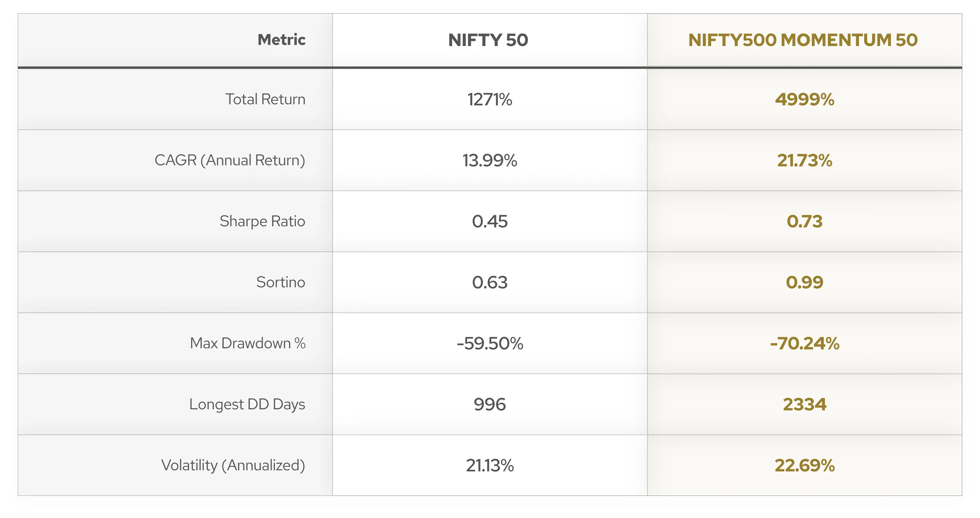This screenshot has width=980, height=518.
Task: Click the 1271% total return value
Action: click(490, 100)
